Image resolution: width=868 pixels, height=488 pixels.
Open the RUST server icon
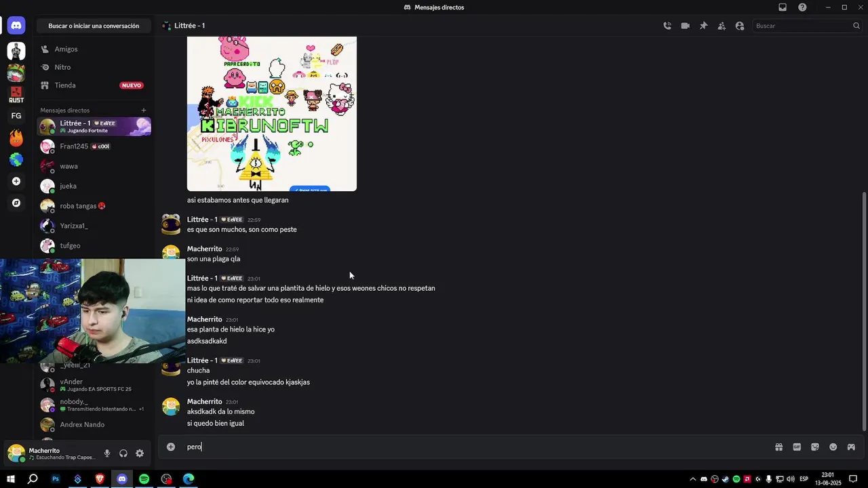click(16, 94)
